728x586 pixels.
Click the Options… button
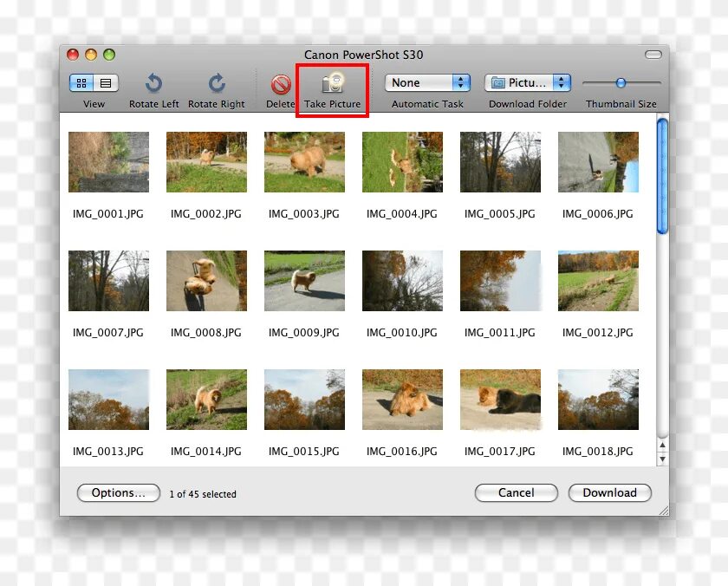click(x=119, y=492)
